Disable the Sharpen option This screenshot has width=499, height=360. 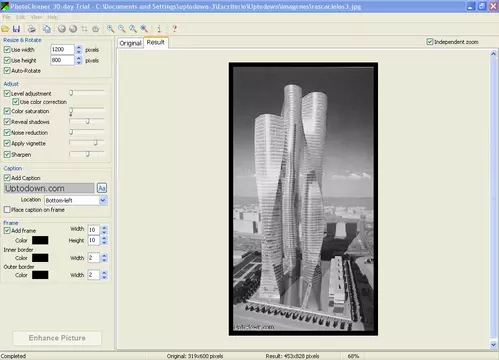pyautogui.click(x=7, y=154)
